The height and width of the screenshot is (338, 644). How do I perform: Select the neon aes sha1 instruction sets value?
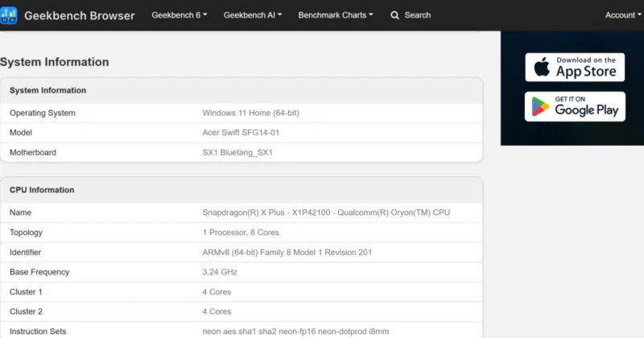(295, 332)
